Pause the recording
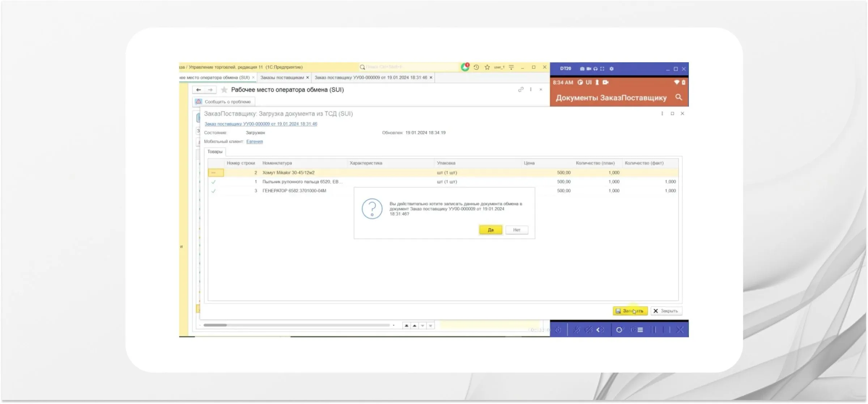 coord(654,330)
